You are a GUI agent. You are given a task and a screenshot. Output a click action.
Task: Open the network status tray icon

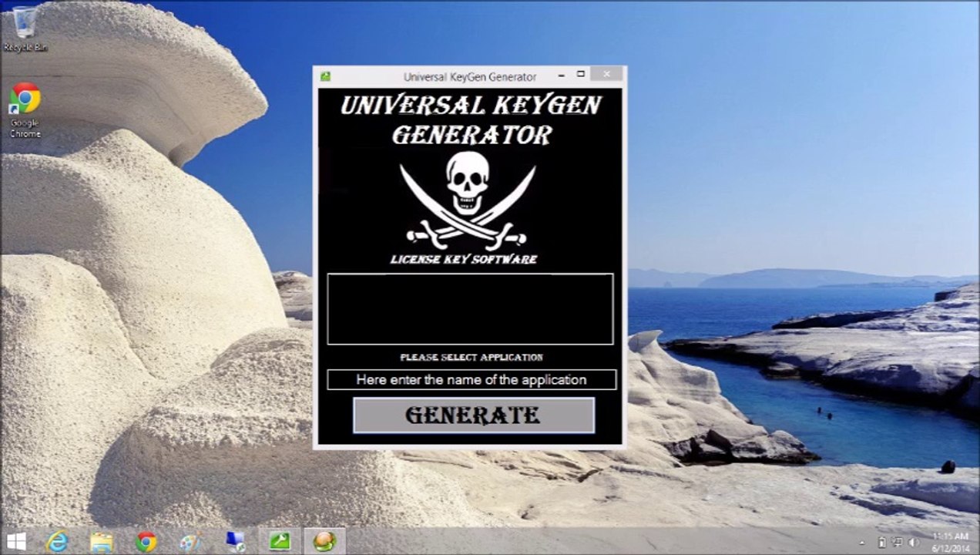coord(898,543)
